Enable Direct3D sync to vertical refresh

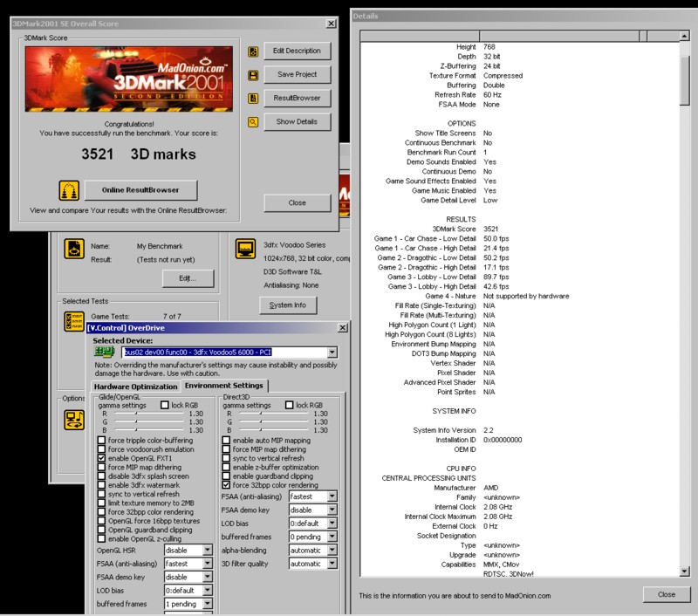pyautogui.click(x=227, y=458)
